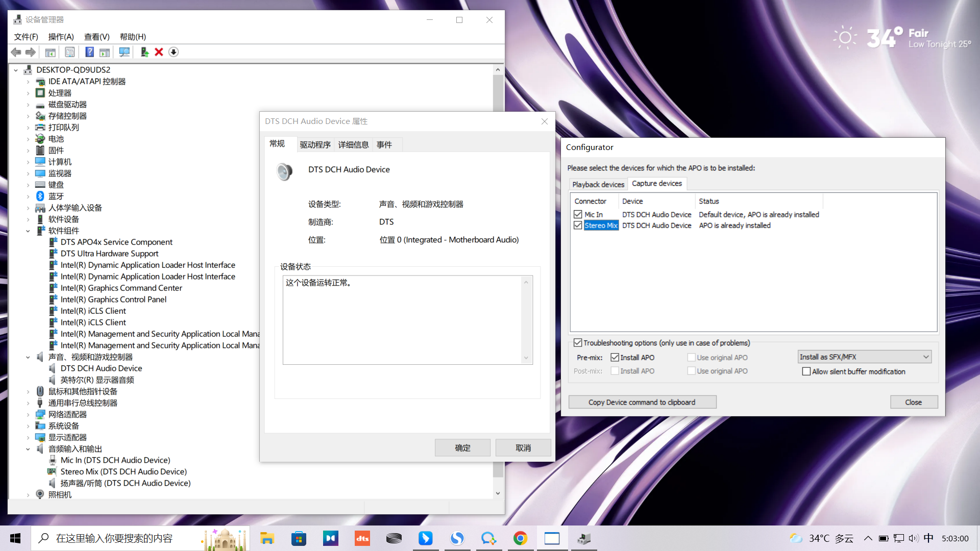Click the Windows Start button

point(15,538)
